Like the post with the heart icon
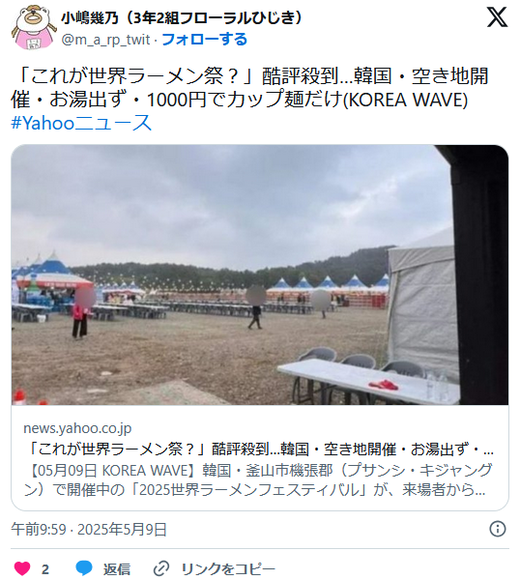The image size is (520, 580). pyautogui.click(x=22, y=568)
